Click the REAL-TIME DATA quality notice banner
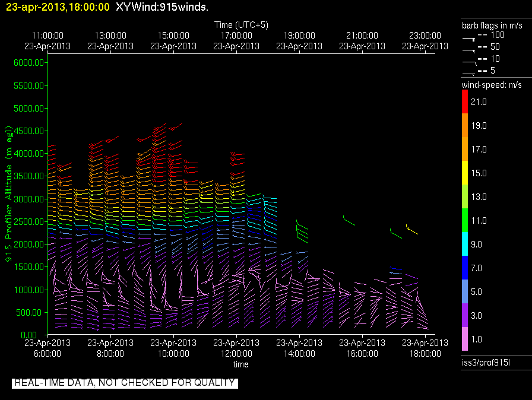This screenshot has width=532, height=400. 125,383
